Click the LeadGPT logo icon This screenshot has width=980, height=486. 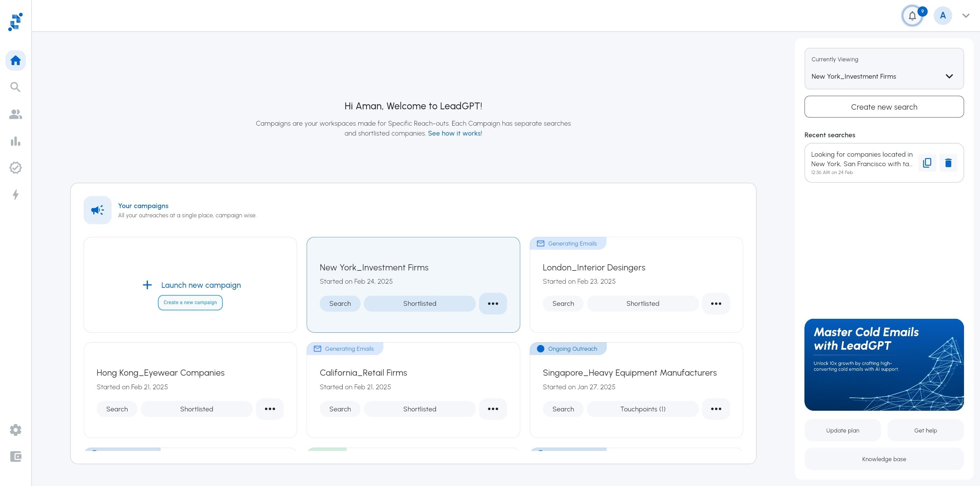[15, 22]
